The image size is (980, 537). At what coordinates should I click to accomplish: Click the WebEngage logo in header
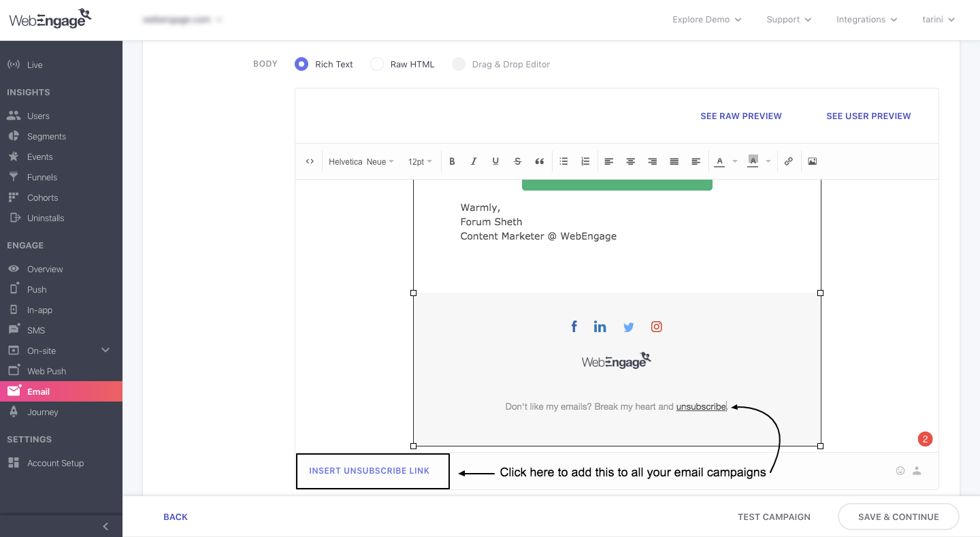click(x=50, y=19)
